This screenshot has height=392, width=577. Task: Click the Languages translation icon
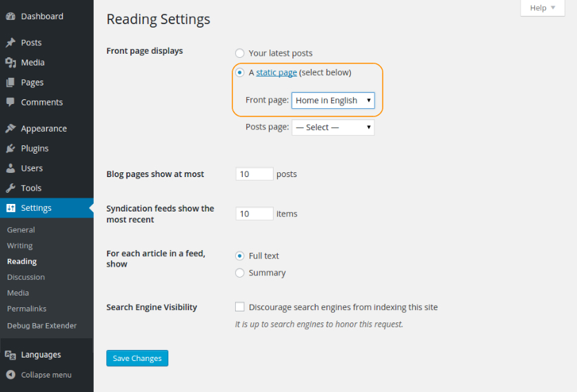pyautogui.click(x=10, y=355)
